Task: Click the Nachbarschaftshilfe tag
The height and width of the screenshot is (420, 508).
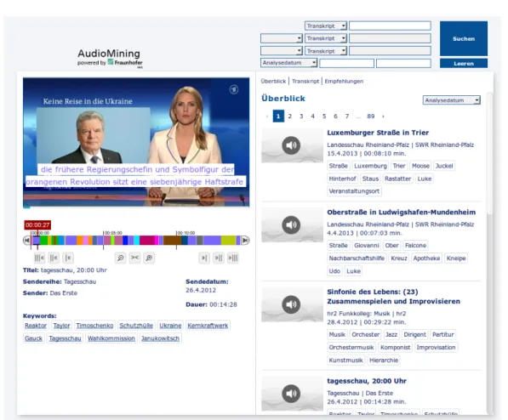Action: point(357,258)
